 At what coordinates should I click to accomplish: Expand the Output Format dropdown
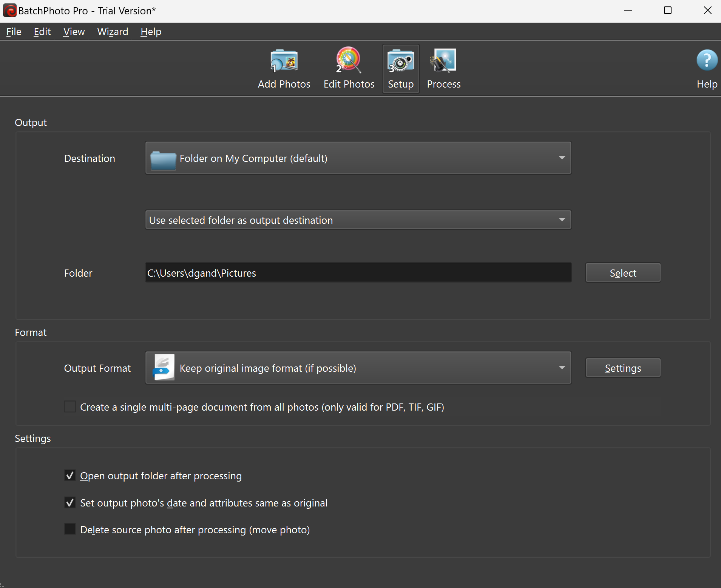358,368
